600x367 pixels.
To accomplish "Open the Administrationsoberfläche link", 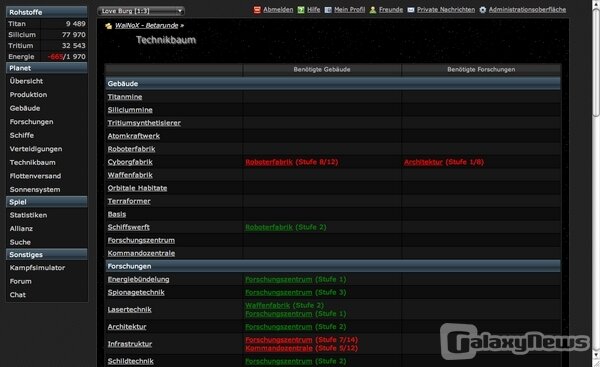I will click(x=527, y=10).
